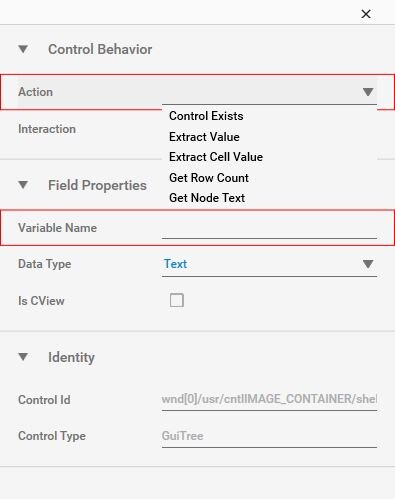Click the Interaction label
Image resolution: width=395 pixels, height=499 pixels.
[x=47, y=129]
